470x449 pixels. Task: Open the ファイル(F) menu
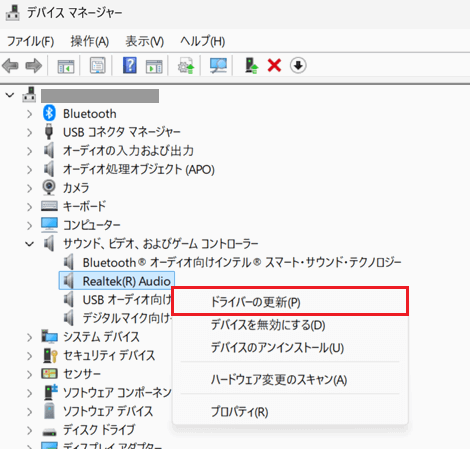pyautogui.click(x=30, y=41)
